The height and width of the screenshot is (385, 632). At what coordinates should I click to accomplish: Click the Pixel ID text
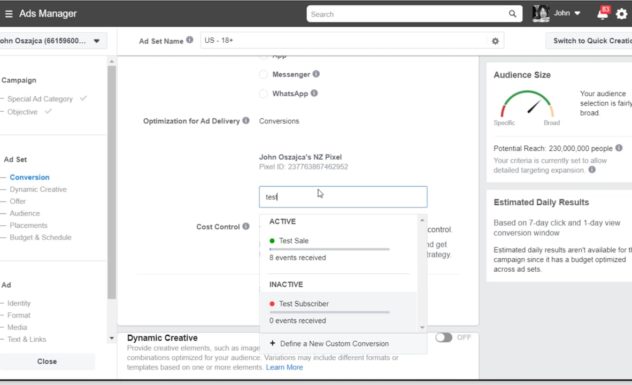303,166
